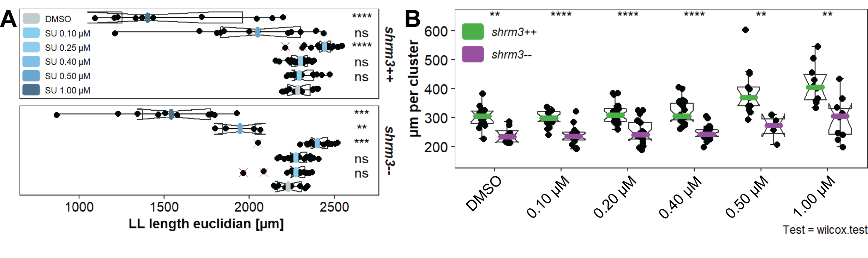This screenshot has width=868, height=258.
Task: Click the 200 y-axis tick label
Action: pos(436,147)
